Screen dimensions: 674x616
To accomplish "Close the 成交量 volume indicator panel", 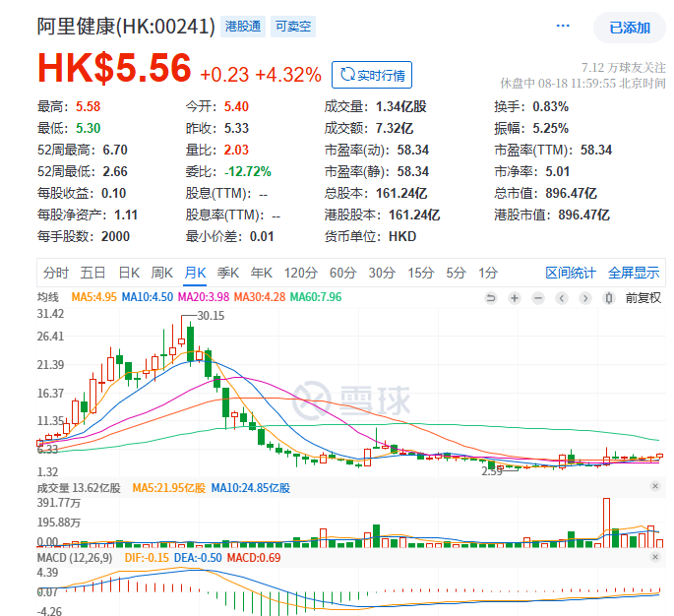I will coord(655,486).
